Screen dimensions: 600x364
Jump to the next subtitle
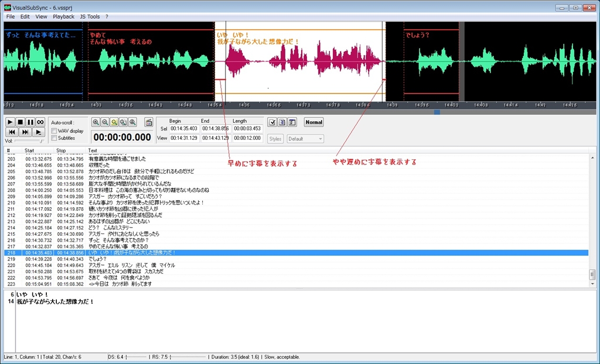[25, 132]
